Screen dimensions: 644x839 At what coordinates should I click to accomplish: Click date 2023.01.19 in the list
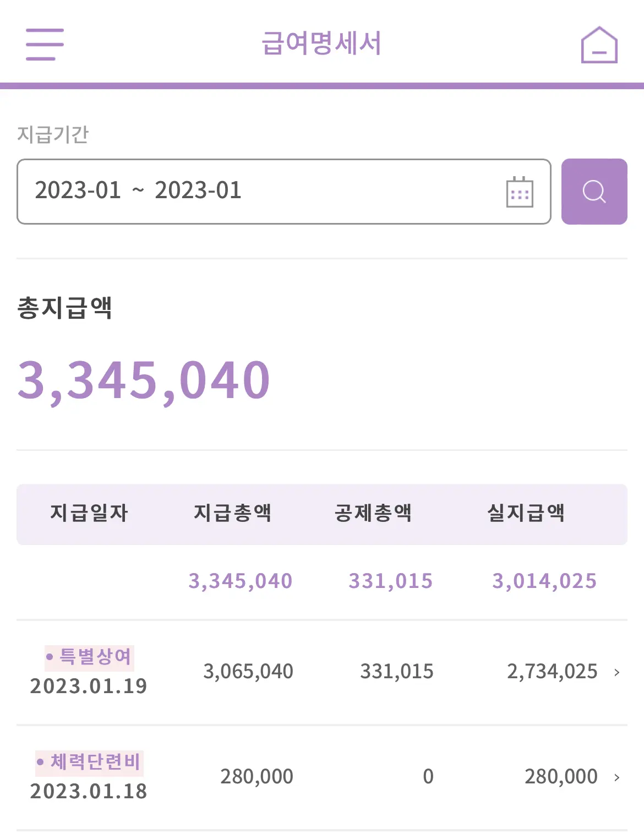coord(89,687)
